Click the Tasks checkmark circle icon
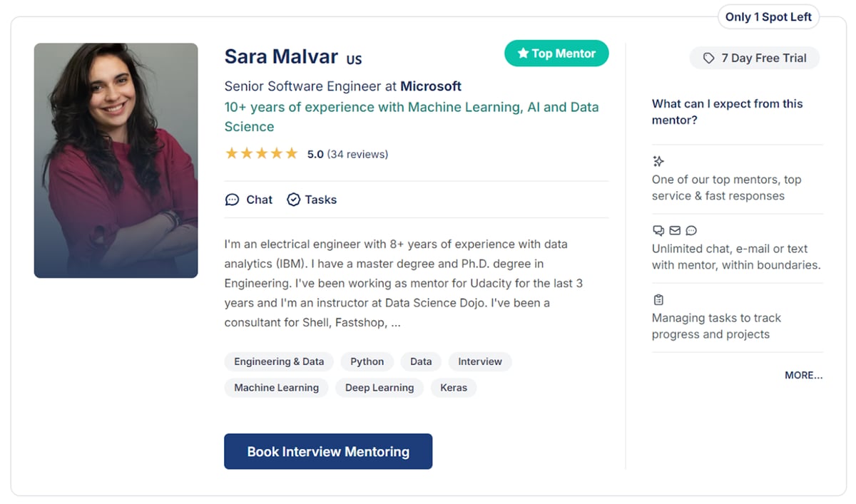This screenshot has height=504, width=856. point(293,200)
